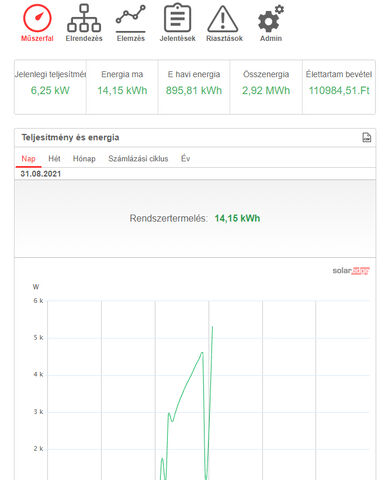Image resolution: width=385 pixels, height=480 pixels.
Task: Click the Teljesítmény és energia panel title
Action: 70,137
